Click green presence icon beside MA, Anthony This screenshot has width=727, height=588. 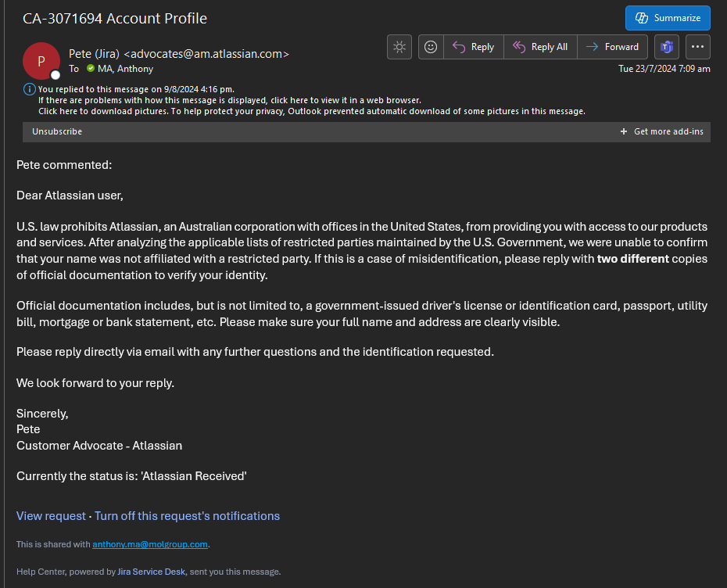pyautogui.click(x=91, y=68)
